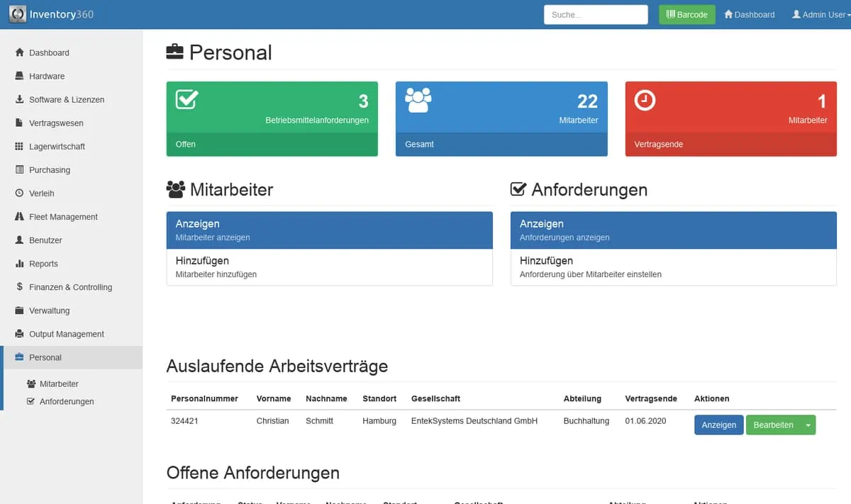851x504 pixels.
Task: Click the Hardware icon in sidebar
Action: (19, 76)
